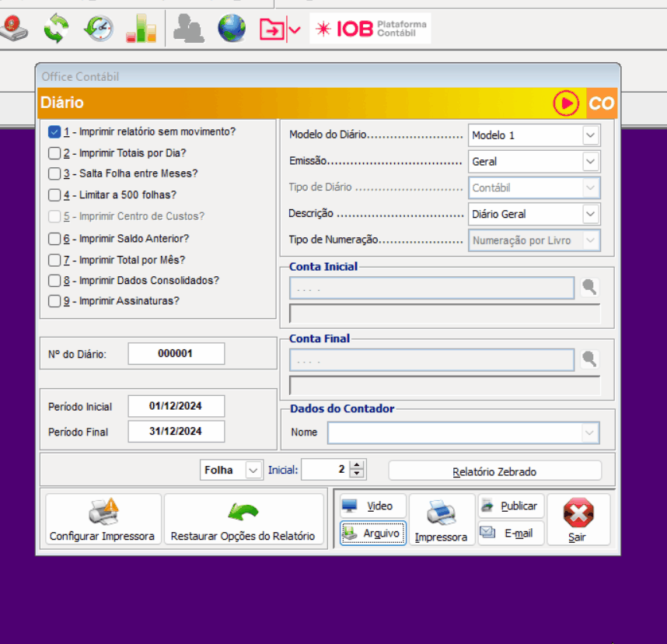The height and width of the screenshot is (644, 667).
Task: Click the bar chart toolbar icon
Action: [141, 29]
